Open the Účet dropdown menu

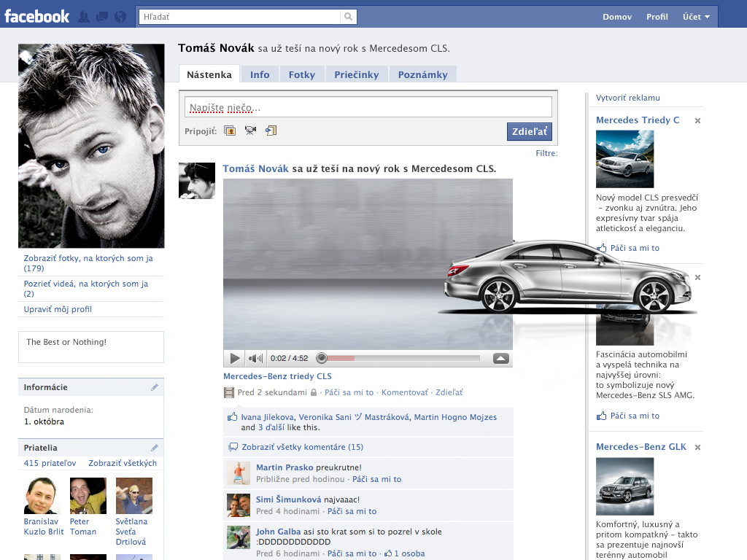(696, 17)
